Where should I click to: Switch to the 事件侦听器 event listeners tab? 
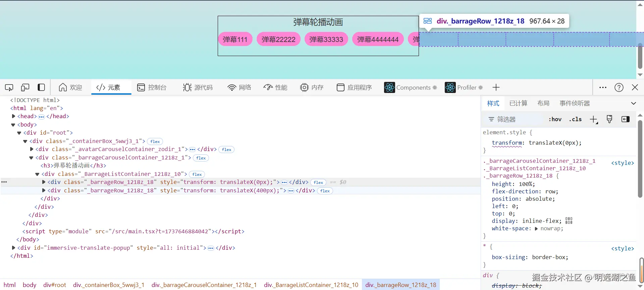pos(575,103)
